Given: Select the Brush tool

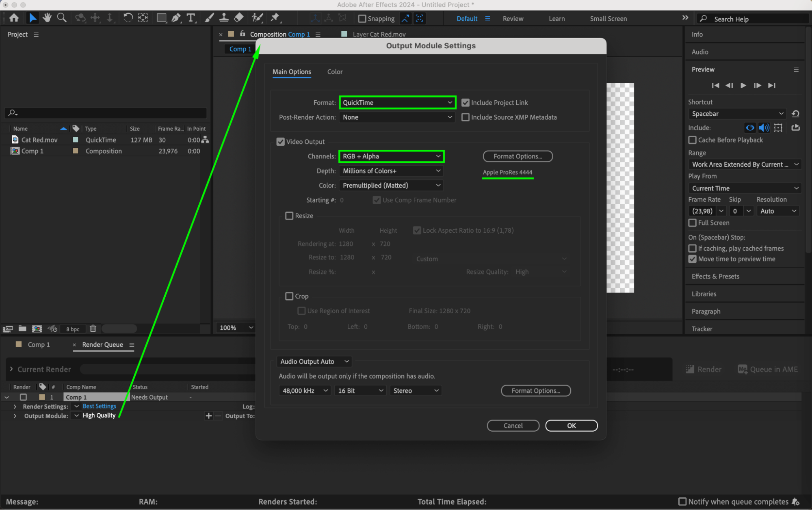Looking at the screenshot, I should coord(209,18).
